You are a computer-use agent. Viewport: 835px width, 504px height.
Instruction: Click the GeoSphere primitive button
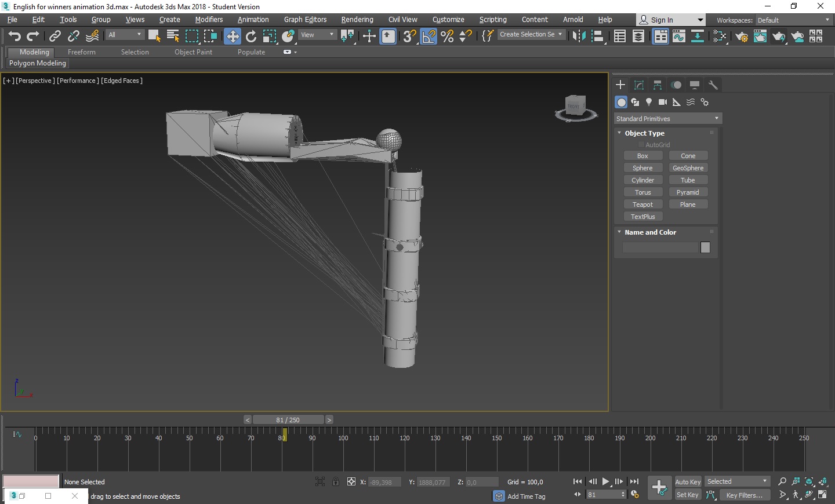click(x=688, y=168)
